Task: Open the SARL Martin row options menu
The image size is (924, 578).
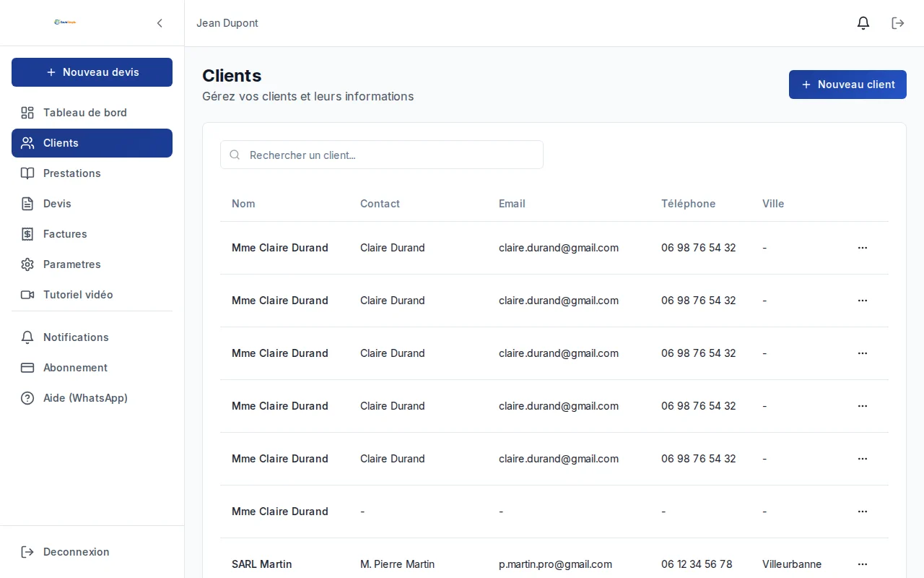Action: [863, 564]
